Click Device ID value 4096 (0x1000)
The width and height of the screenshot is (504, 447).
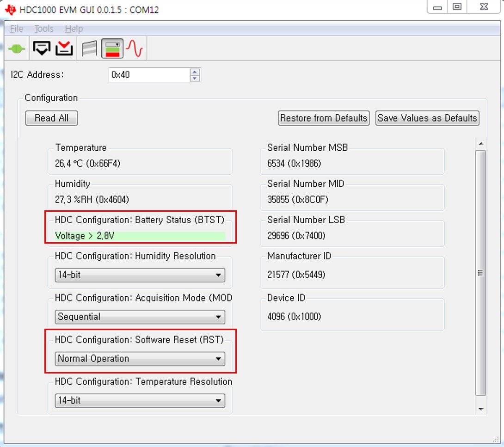click(x=294, y=317)
